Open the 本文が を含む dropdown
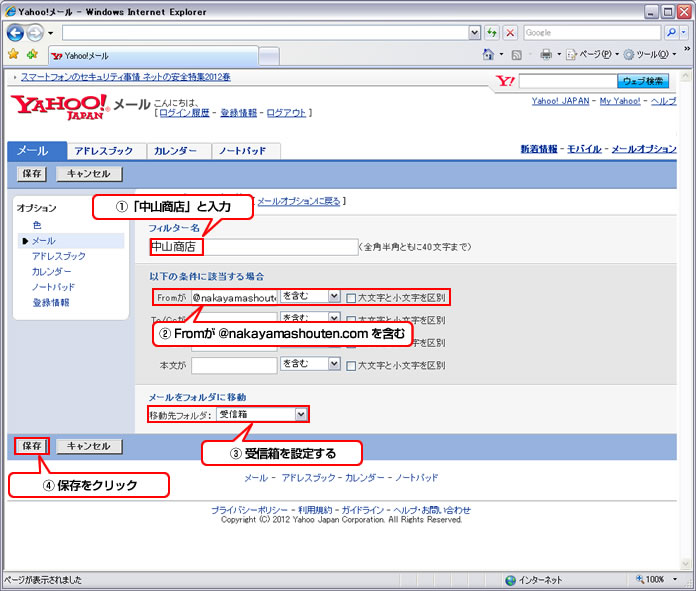The image size is (696, 591). coord(310,364)
